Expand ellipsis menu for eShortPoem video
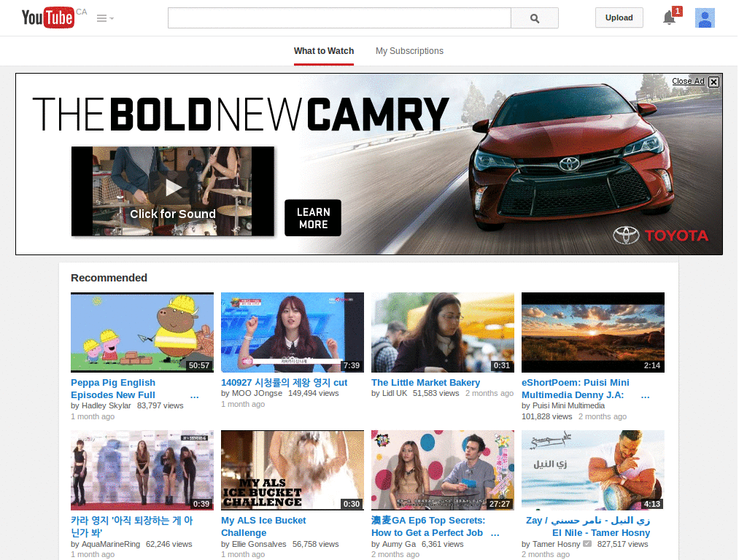747x560 pixels. tap(645, 396)
